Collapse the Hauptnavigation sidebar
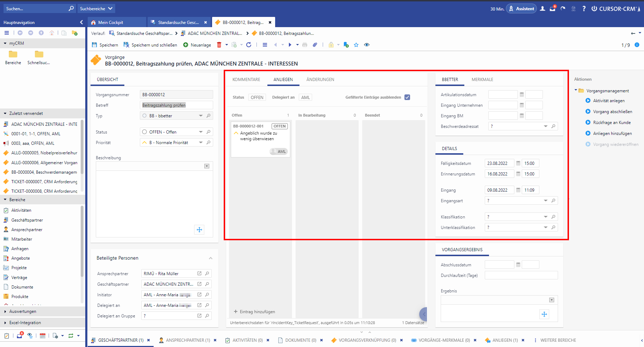 pos(81,22)
